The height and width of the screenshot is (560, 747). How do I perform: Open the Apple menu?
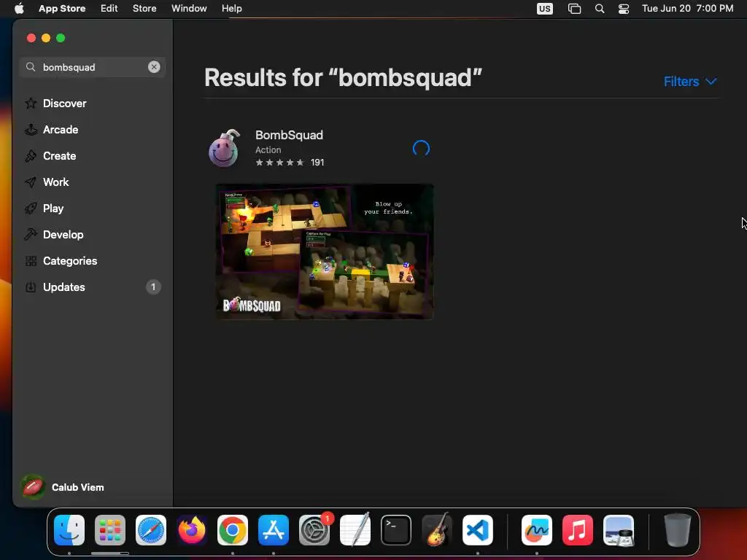click(x=19, y=8)
